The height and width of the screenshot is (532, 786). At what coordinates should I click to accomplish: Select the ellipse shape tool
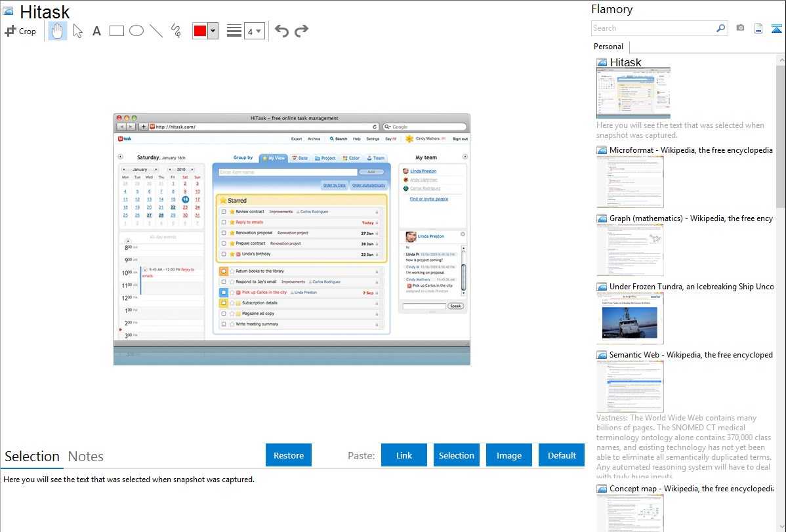pos(136,31)
